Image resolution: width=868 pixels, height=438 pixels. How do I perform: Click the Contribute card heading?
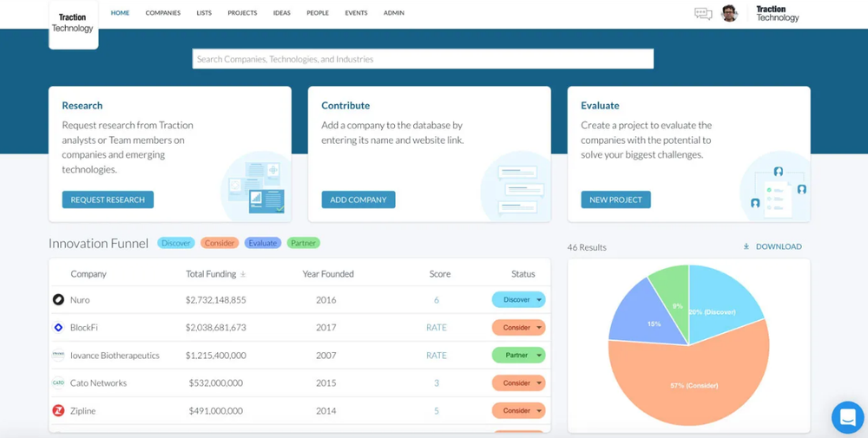click(345, 105)
